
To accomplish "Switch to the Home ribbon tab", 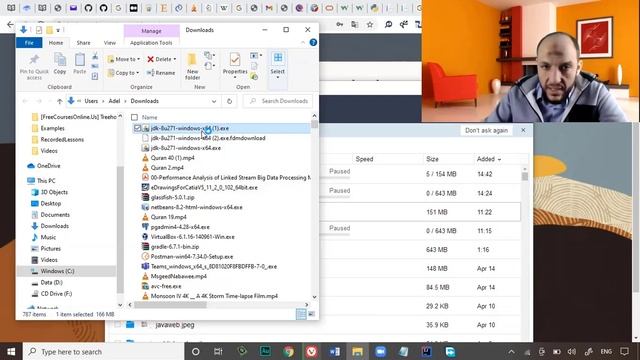I will tap(56, 42).
